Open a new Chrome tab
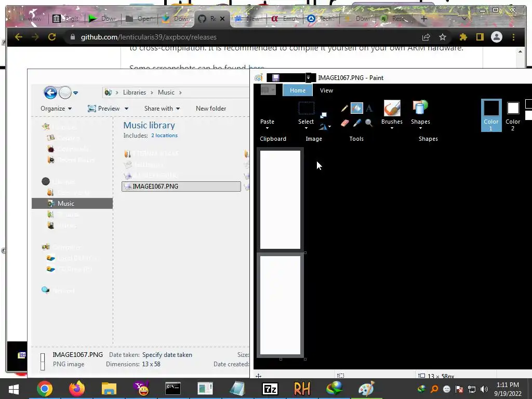This screenshot has width=532, height=399. pyautogui.click(x=424, y=19)
